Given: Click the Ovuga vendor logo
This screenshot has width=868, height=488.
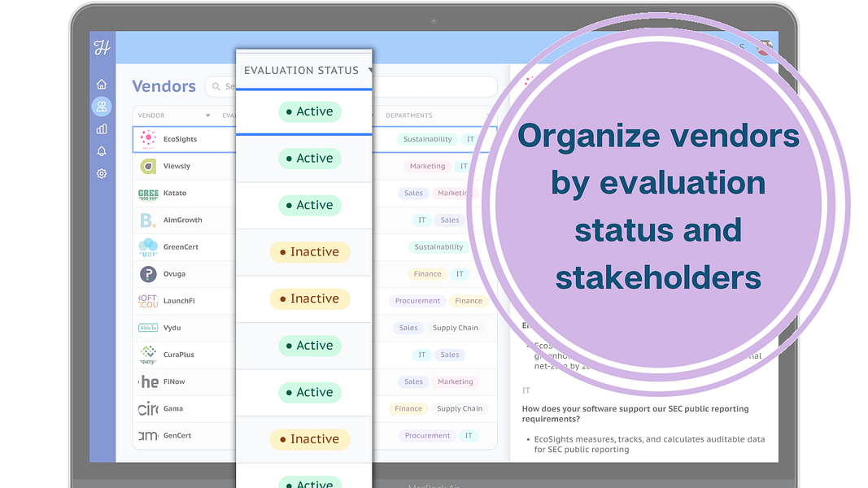Looking at the screenshot, I should click(x=148, y=274).
